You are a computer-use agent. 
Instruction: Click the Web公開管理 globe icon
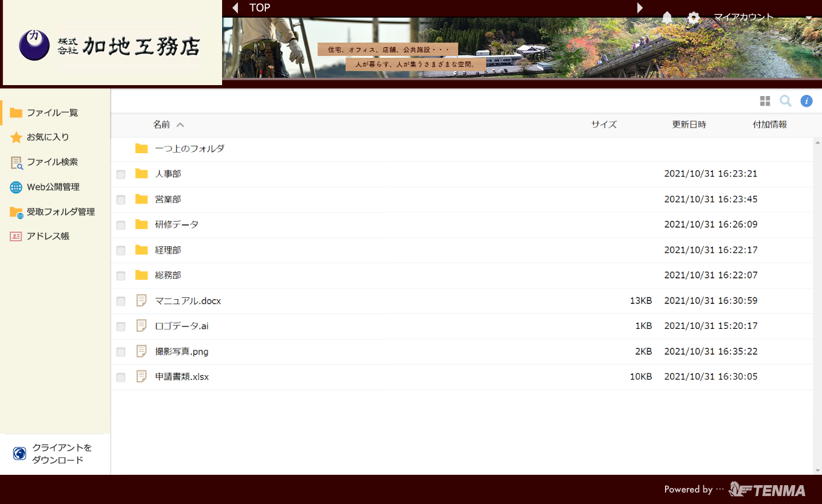click(16, 187)
